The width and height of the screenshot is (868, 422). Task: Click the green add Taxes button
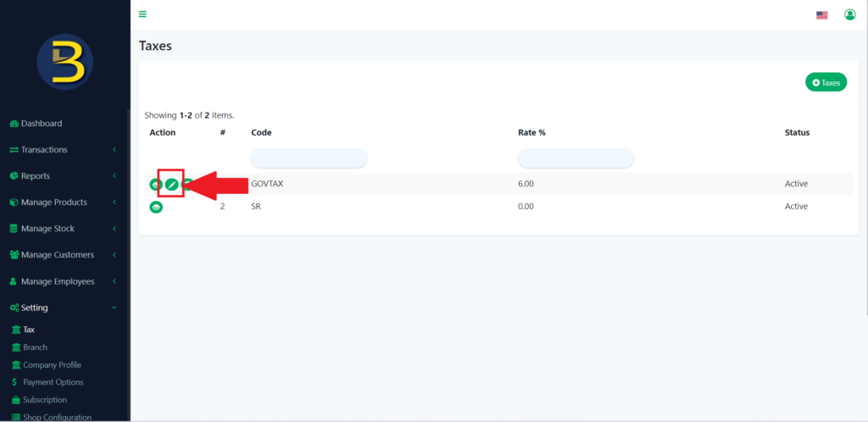tap(826, 82)
